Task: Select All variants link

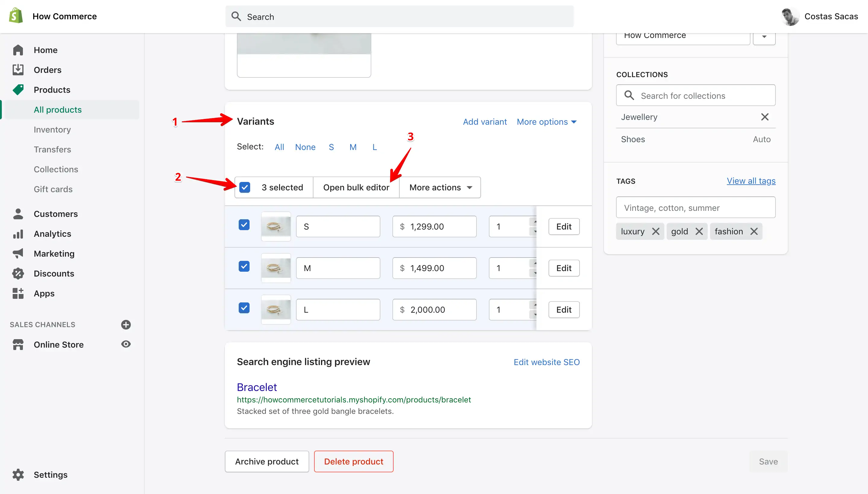Action: pos(279,147)
